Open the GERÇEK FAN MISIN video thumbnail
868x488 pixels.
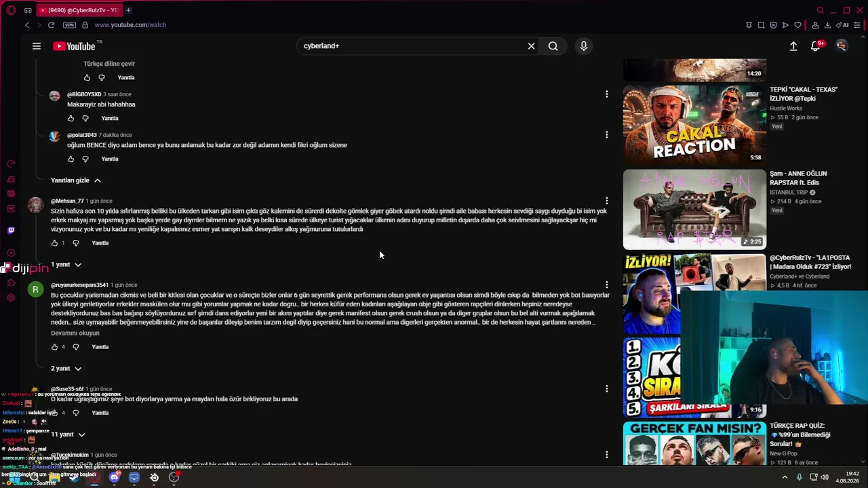point(694,443)
